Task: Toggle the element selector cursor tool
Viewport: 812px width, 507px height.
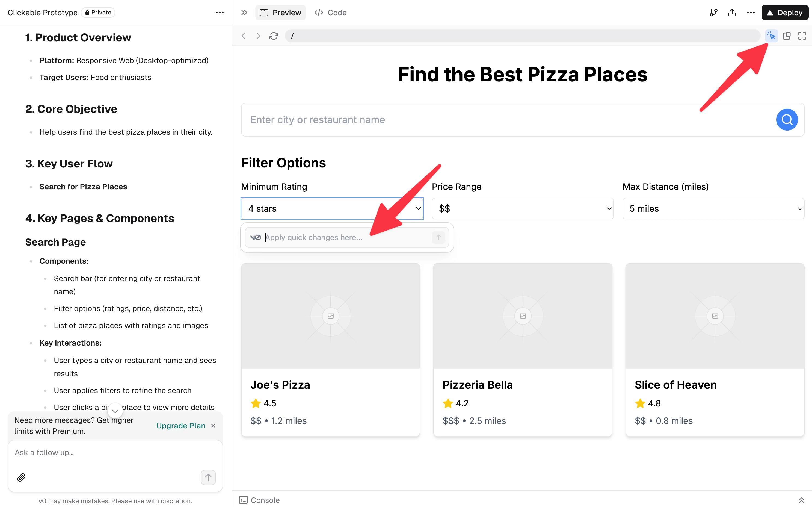Action: click(x=771, y=36)
